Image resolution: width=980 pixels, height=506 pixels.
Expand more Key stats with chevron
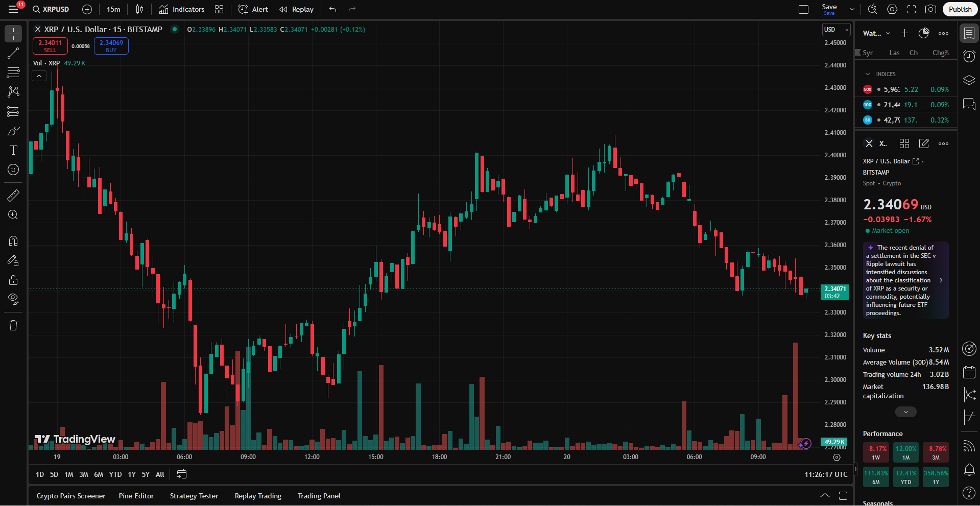click(905, 412)
